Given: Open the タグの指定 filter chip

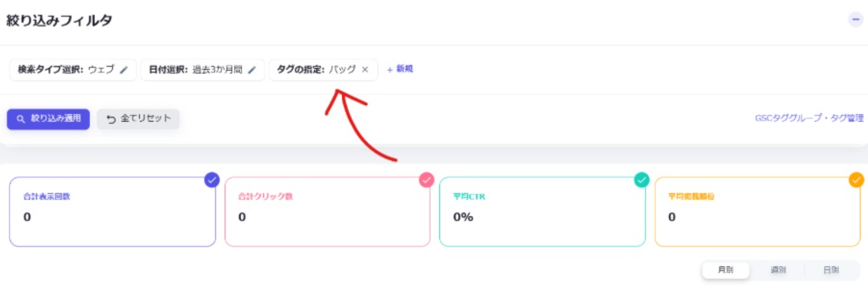Looking at the screenshot, I should pyautogui.click(x=315, y=70).
